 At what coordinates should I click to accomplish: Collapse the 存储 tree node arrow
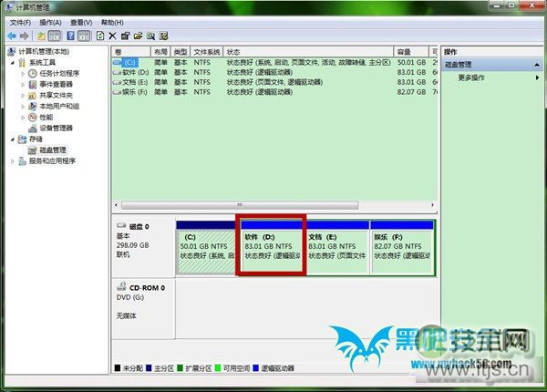13,139
